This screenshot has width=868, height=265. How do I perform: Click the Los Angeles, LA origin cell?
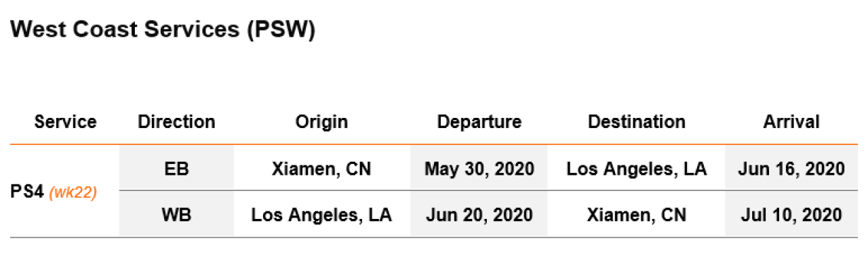[x=321, y=215]
